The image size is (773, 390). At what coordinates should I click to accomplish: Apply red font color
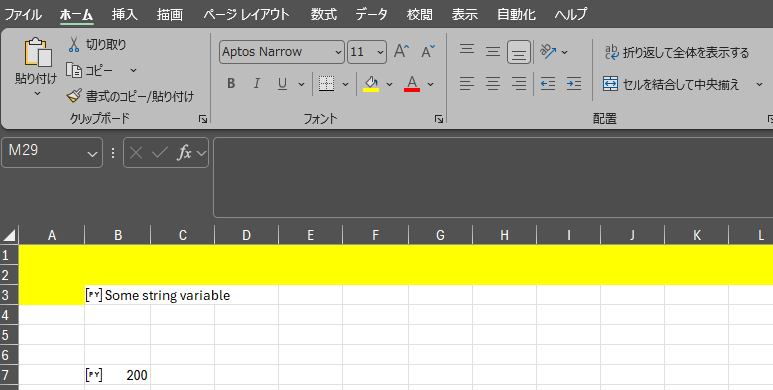pyautogui.click(x=412, y=84)
